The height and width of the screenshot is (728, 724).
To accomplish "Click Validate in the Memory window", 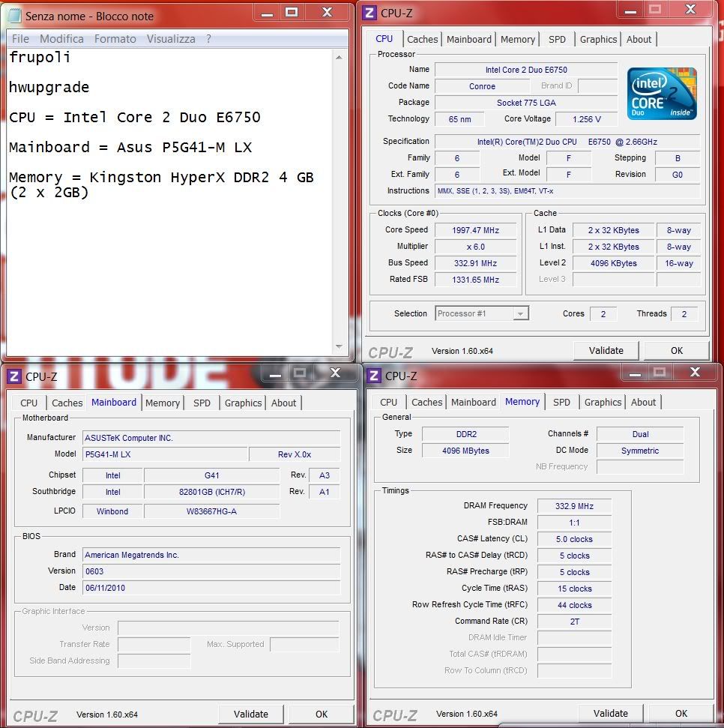I will point(611,713).
